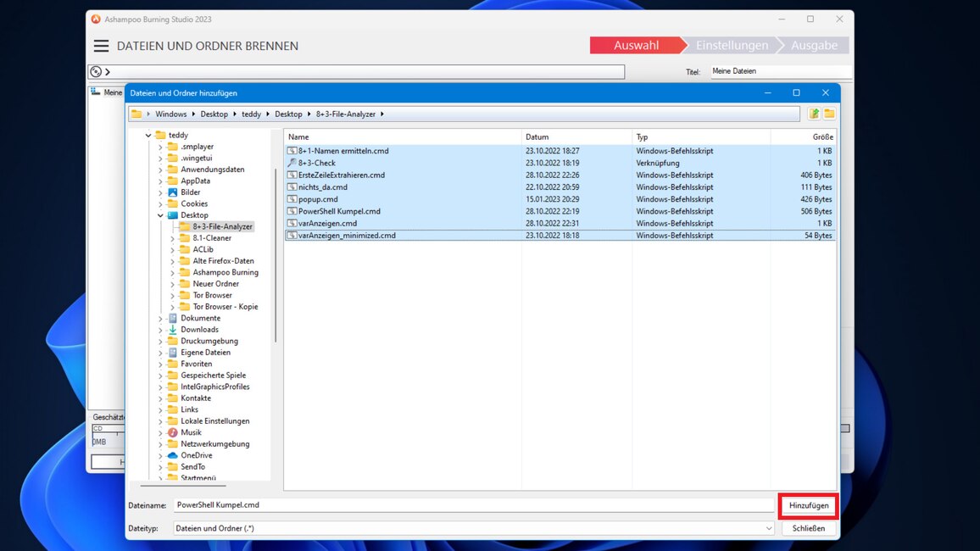Click the Hinzufügen button
Viewport: 980px width, 551px height.
(809, 505)
